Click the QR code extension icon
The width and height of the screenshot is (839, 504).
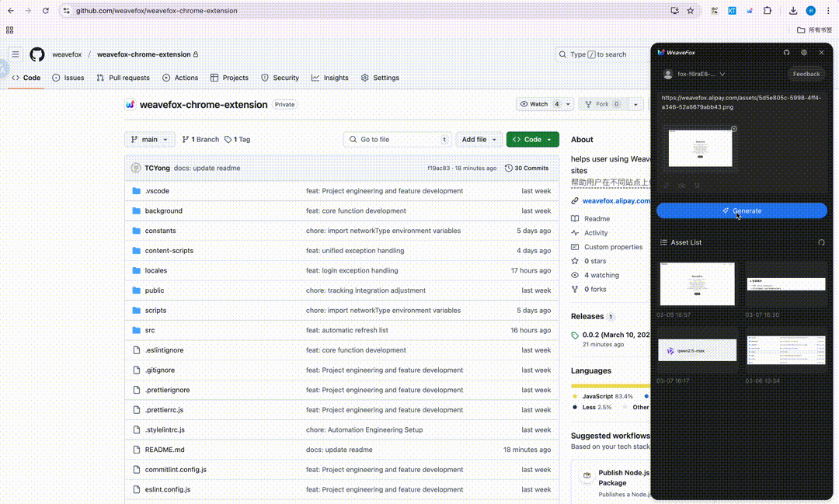click(715, 11)
